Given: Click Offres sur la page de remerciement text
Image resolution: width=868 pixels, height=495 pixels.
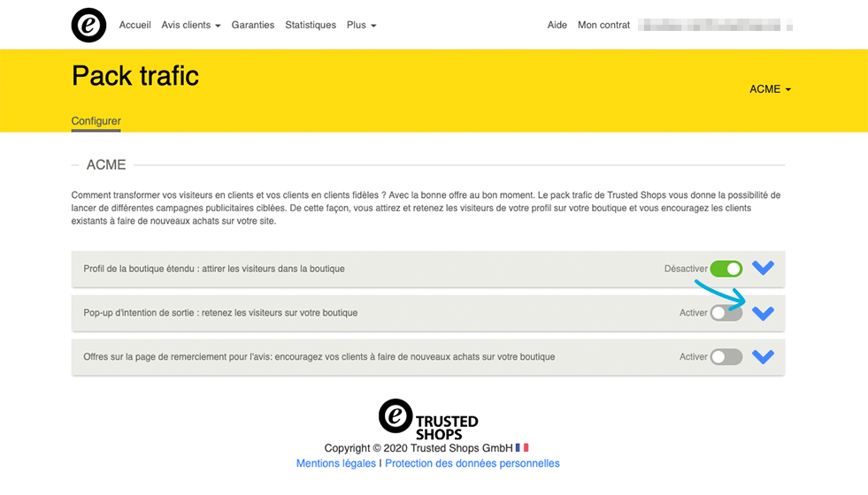Looking at the screenshot, I should (x=319, y=357).
